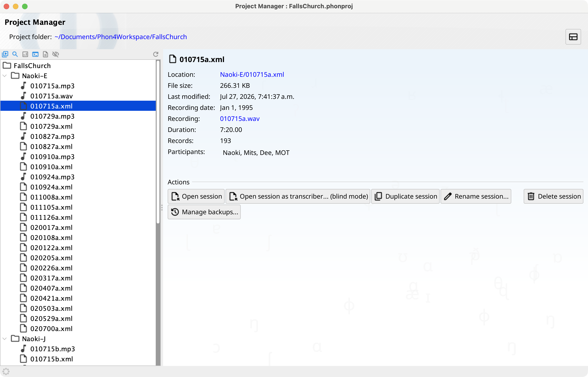Viewport: 588px width, 377px height.
Task: Click the document icon beside 010715a.xml heading
Action: (173, 59)
